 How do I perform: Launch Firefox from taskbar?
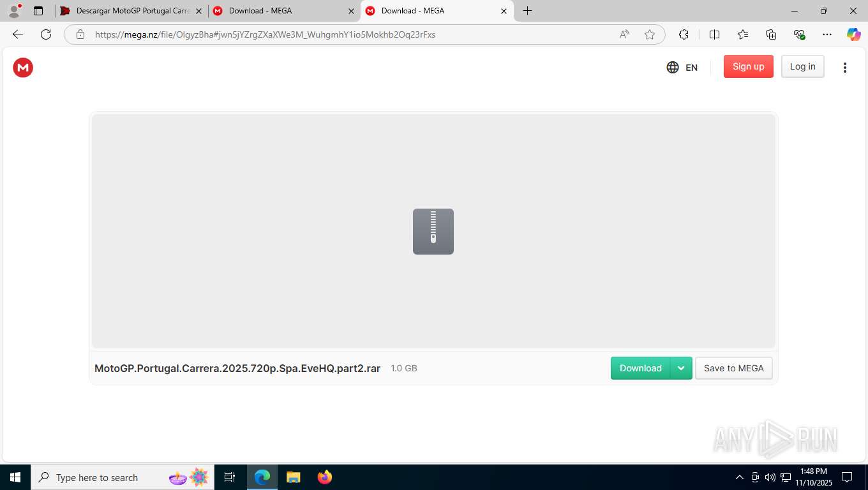pos(325,477)
